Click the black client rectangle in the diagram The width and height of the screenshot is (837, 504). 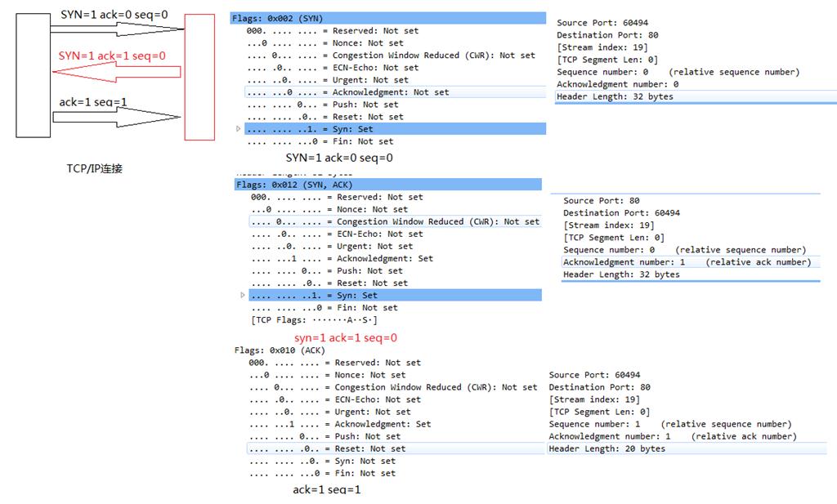[x=33, y=74]
